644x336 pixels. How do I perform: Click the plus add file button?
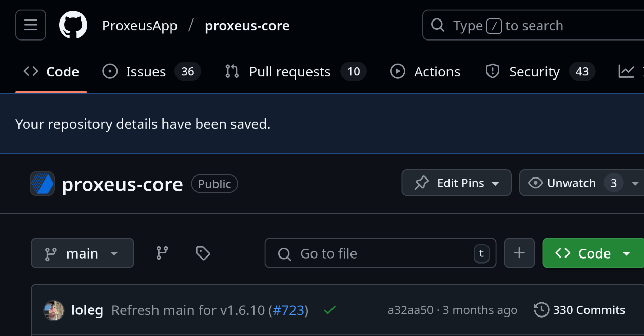pyautogui.click(x=519, y=253)
